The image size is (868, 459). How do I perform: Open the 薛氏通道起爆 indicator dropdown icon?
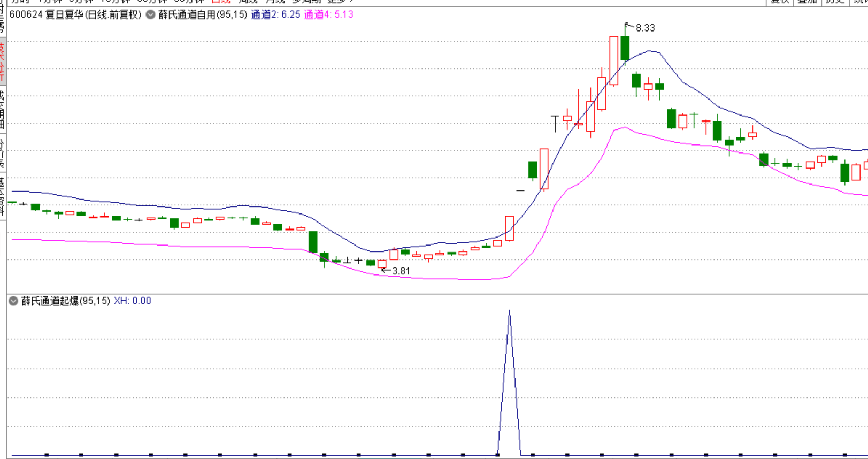click(13, 301)
